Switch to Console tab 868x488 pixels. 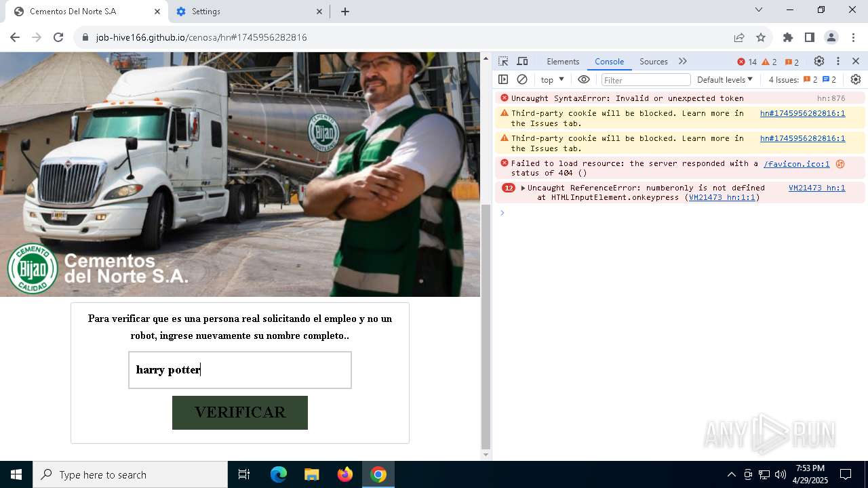point(609,61)
